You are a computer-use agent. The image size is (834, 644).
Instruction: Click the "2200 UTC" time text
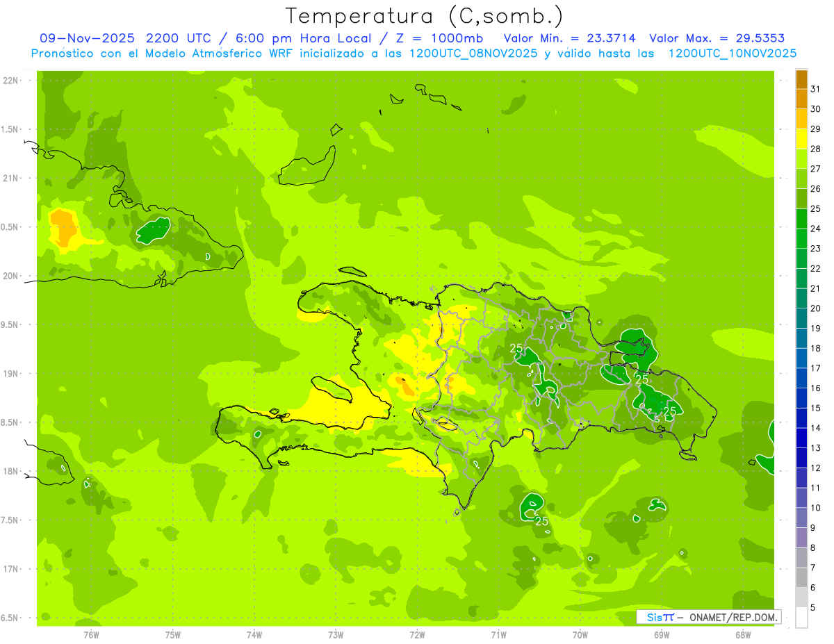(180, 38)
